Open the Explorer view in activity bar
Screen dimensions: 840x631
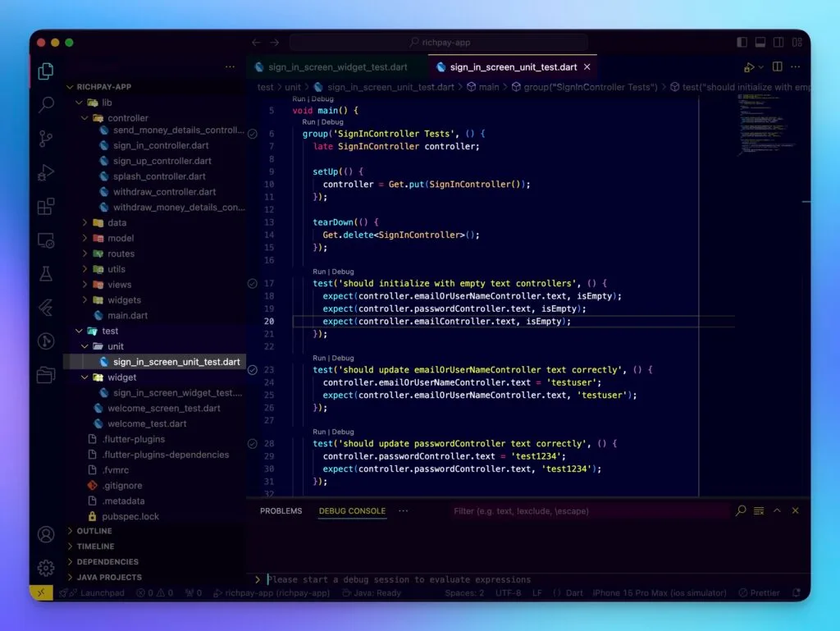(46, 71)
